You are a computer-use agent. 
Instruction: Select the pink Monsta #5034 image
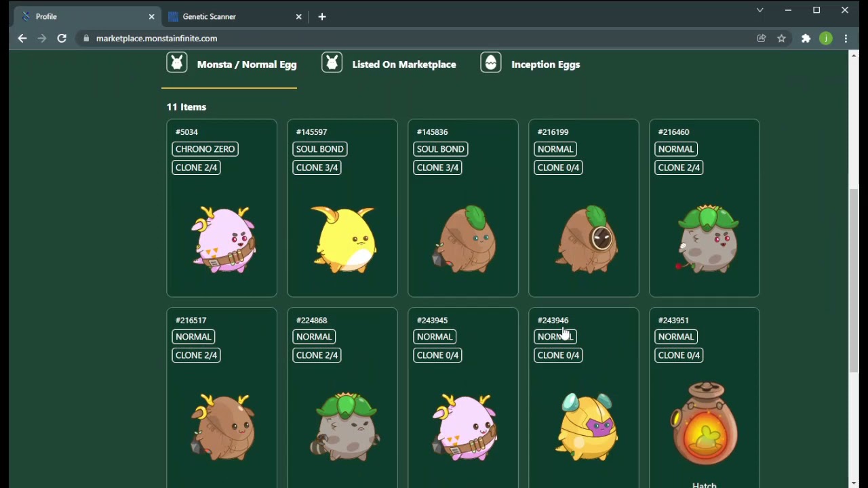coord(223,239)
